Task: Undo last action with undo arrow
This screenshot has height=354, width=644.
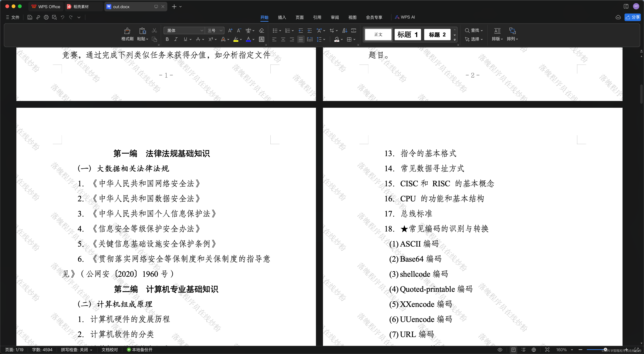Action: tap(63, 17)
